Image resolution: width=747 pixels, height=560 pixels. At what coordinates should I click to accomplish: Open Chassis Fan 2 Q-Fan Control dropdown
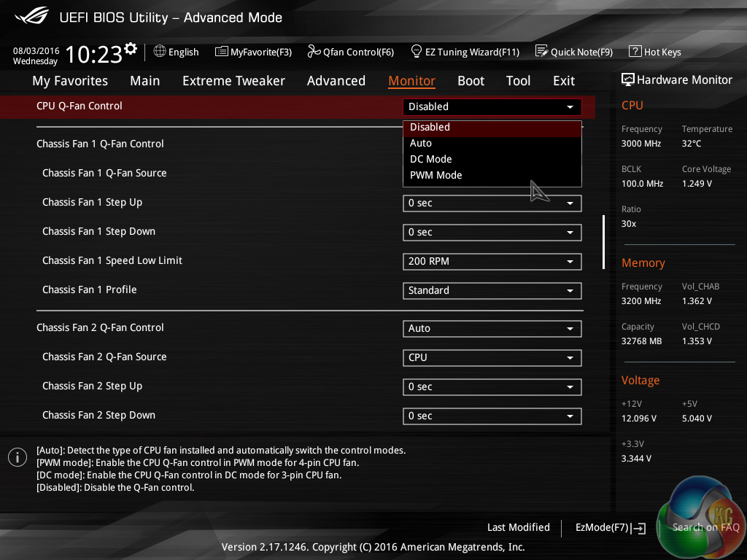pos(492,329)
